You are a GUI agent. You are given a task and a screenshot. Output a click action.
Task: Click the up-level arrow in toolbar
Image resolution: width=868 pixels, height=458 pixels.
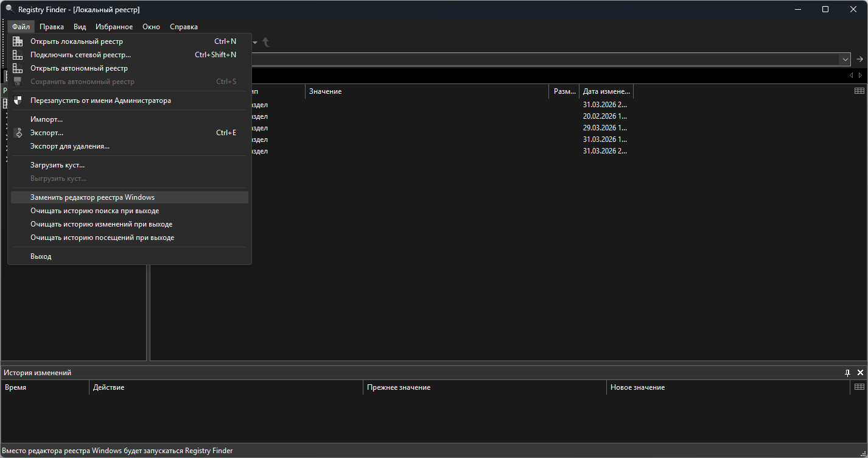coord(266,42)
